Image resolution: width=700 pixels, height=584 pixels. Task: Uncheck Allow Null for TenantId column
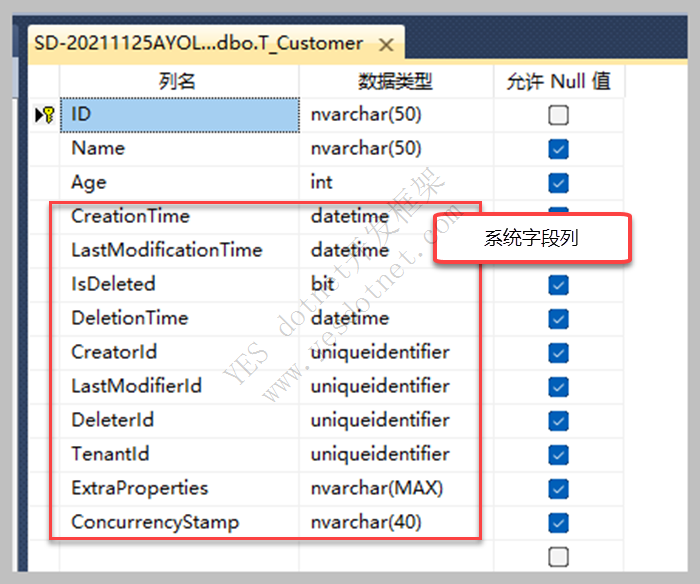558,455
